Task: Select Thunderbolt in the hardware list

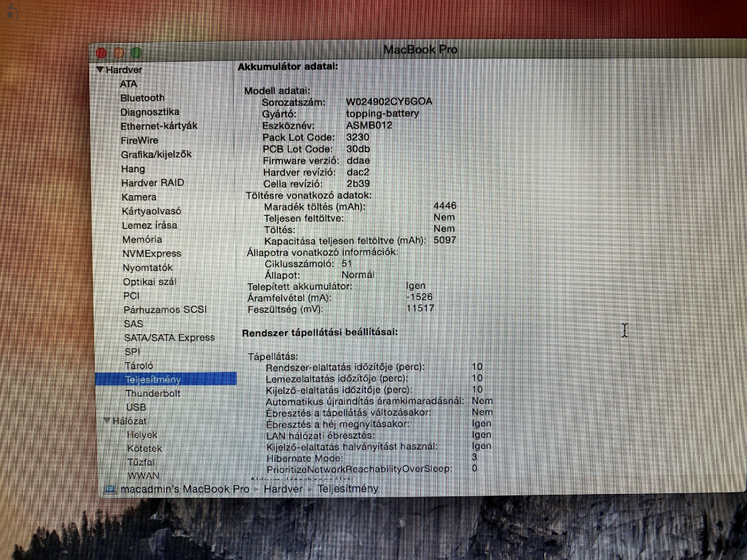Action: pos(154,393)
